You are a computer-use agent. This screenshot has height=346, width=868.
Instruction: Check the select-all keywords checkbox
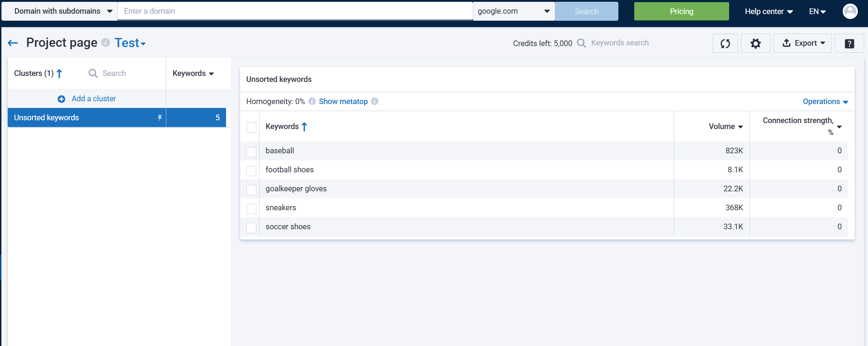click(x=251, y=127)
